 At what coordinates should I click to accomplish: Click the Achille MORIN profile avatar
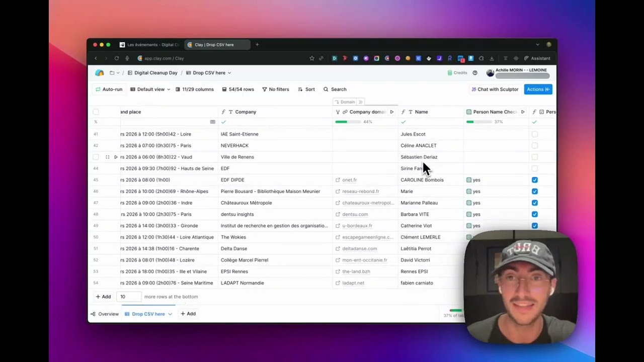pyautogui.click(x=490, y=73)
